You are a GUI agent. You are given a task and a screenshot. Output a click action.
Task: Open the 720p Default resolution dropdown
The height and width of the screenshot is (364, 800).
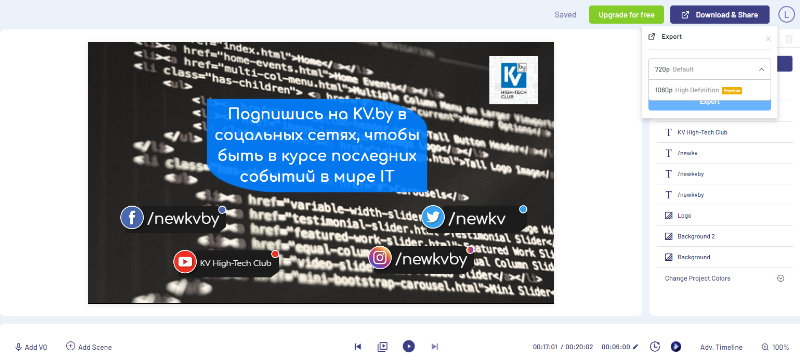click(x=709, y=69)
